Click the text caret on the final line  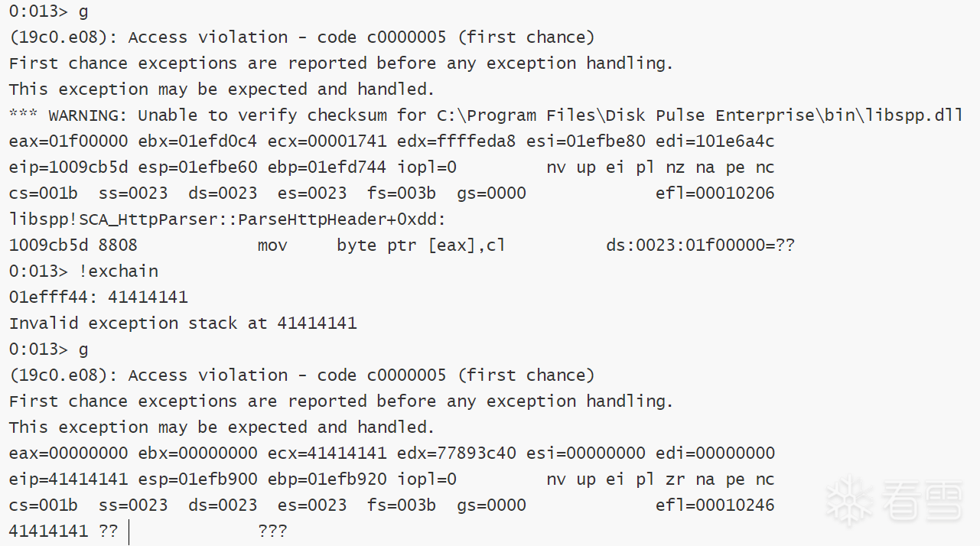[x=129, y=531]
